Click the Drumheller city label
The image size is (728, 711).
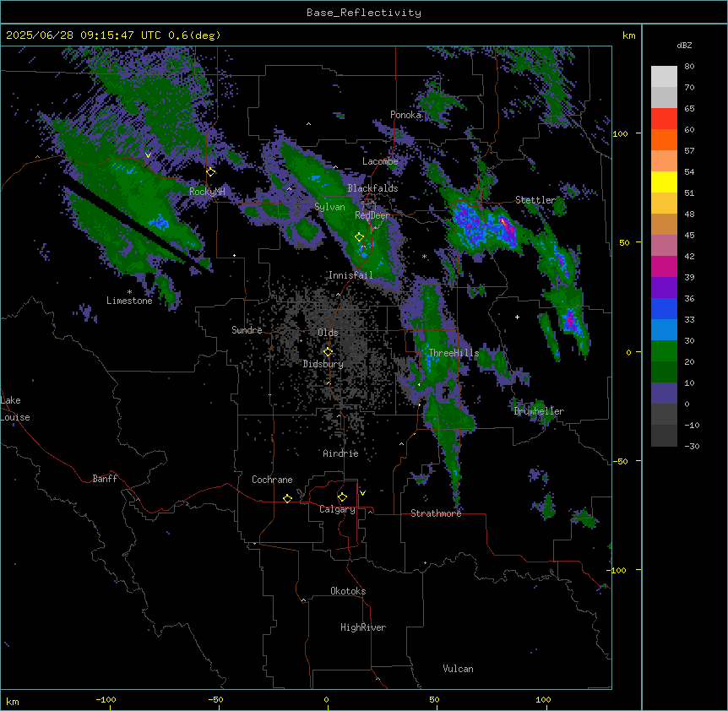coord(539,411)
